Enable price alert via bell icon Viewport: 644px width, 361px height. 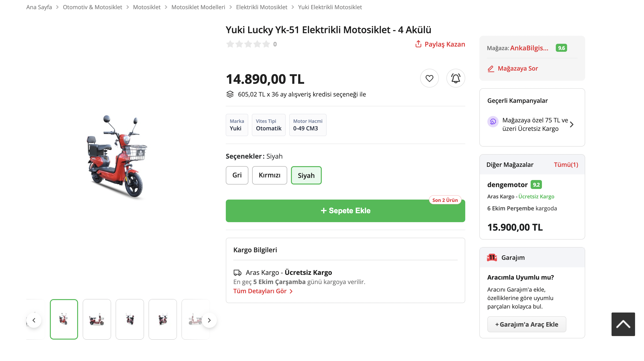click(456, 78)
